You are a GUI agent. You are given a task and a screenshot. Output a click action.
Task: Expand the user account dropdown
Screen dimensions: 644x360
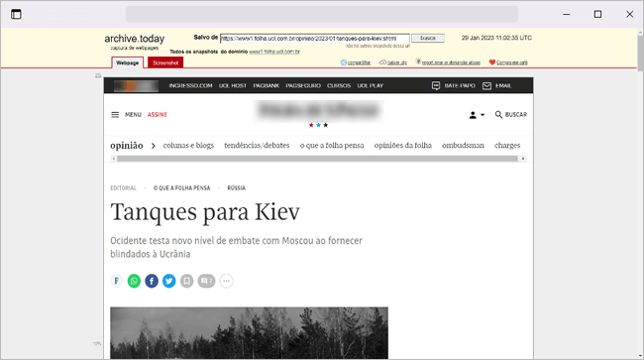477,115
